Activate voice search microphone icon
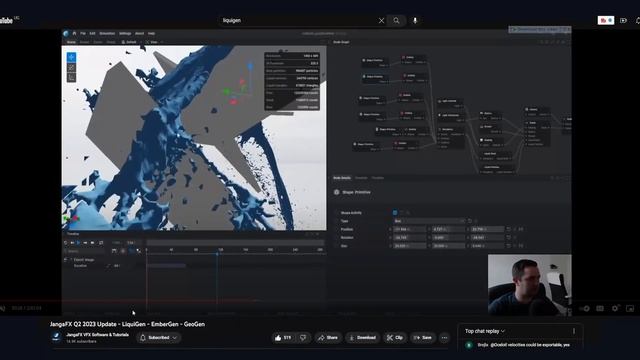The height and width of the screenshot is (360, 640). click(415, 20)
